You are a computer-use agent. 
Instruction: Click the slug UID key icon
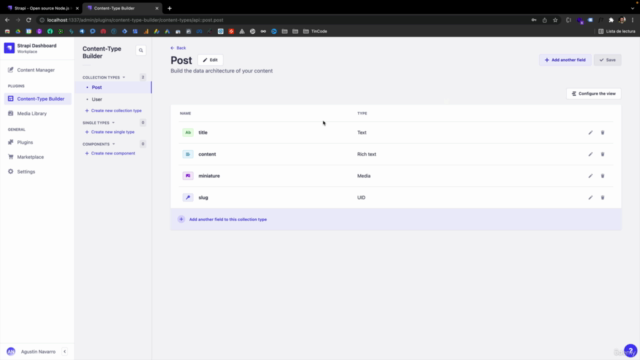[x=188, y=198]
